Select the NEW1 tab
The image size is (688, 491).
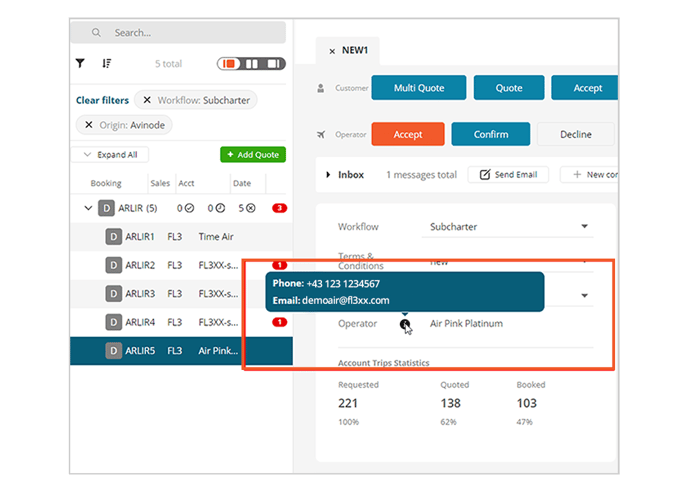pos(357,51)
